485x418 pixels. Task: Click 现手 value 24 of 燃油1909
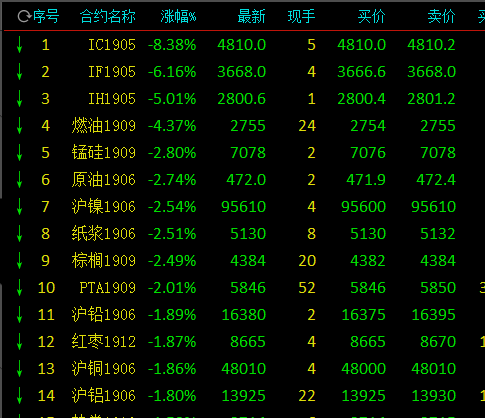pyautogui.click(x=307, y=126)
